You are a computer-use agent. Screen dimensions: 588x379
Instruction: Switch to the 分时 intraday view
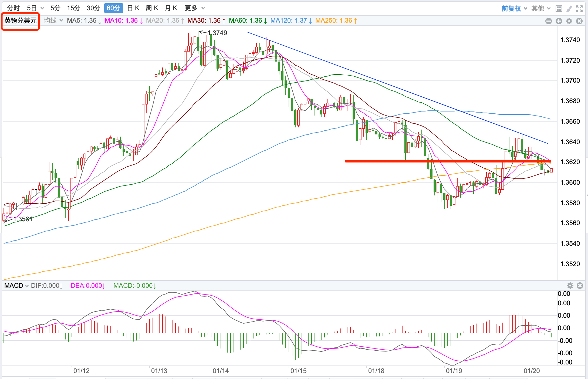[x=13, y=8]
